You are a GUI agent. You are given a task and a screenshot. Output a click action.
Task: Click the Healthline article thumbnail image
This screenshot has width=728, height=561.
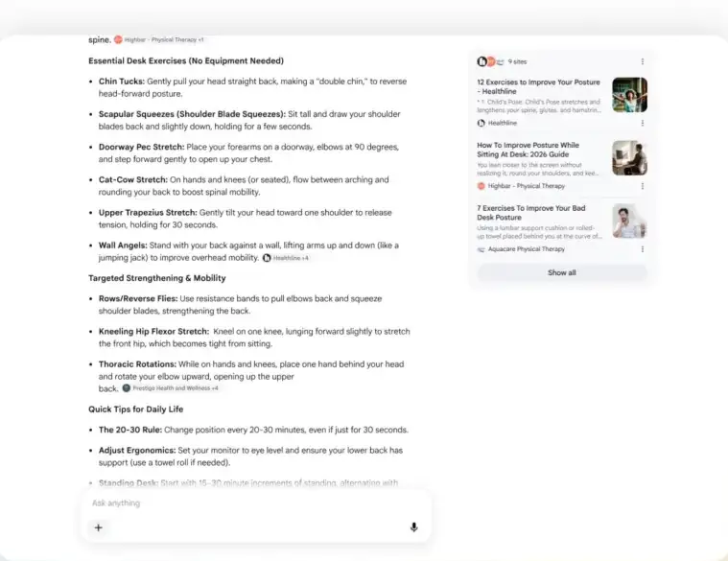(x=629, y=95)
